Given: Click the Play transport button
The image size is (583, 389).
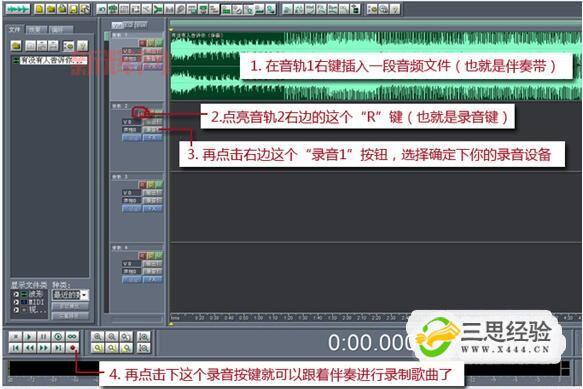Looking at the screenshot, I should (x=29, y=337).
